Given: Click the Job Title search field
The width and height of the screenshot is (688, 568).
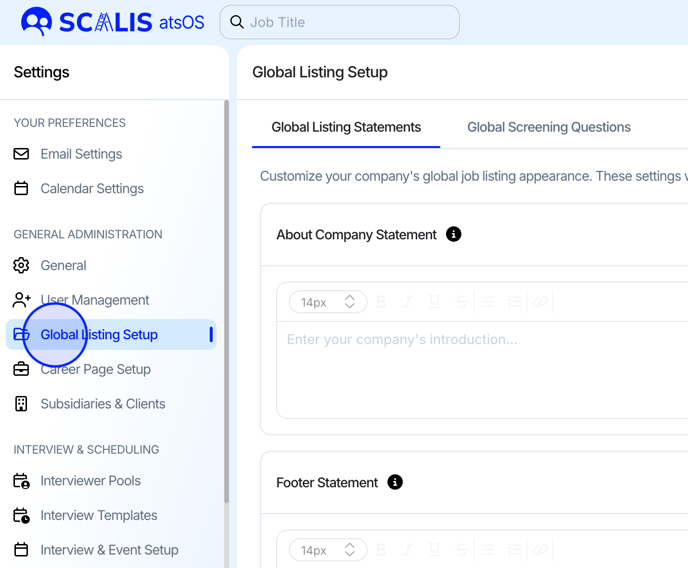Looking at the screenshot, I should tap(340, 22).
